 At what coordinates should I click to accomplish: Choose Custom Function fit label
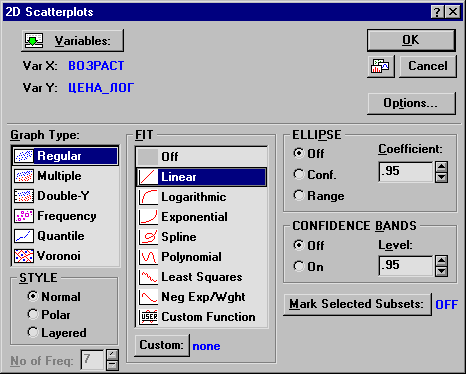(208, 317)
